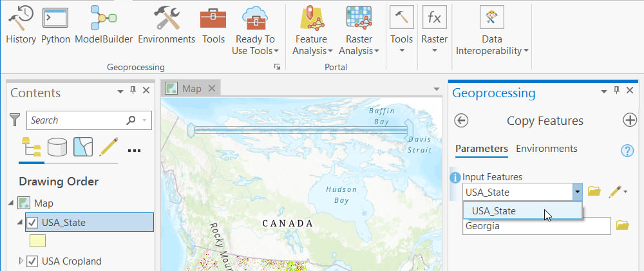Image resolution: width=644 pixels, height=271 pixels.
Task: Open geoprocessing Environments settings
Action: (x=166, y=24)
